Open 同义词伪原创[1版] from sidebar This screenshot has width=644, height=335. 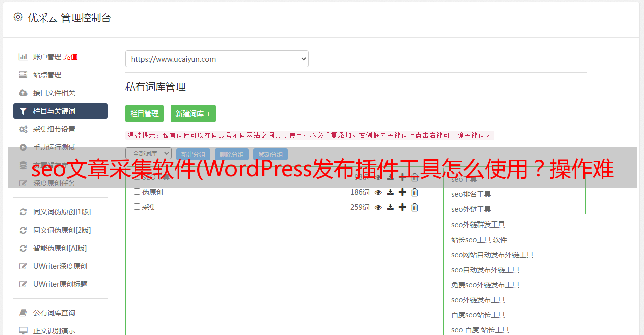[x=62, y=212]
